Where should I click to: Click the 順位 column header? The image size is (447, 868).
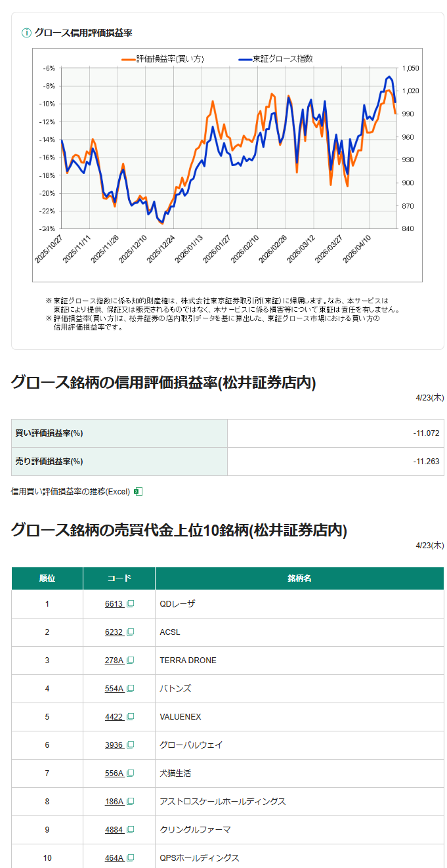pyautogui.click(x=47, y=578)
